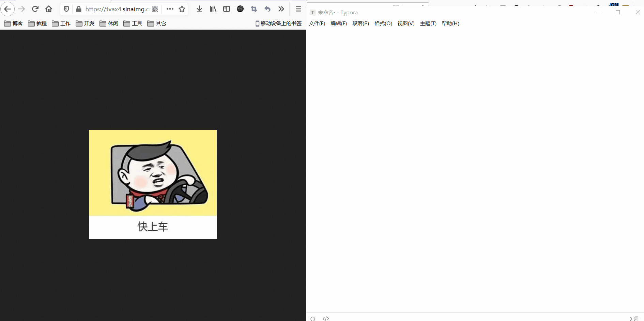Click the 快上车 meme image
Screen dimensions: 644x321
(153, 184)
